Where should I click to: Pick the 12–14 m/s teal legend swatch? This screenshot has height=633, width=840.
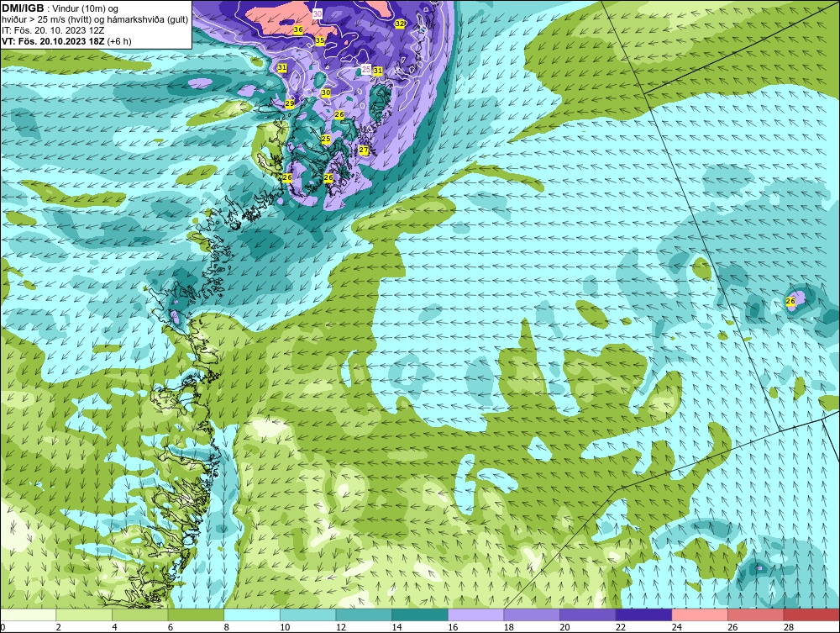364,615
